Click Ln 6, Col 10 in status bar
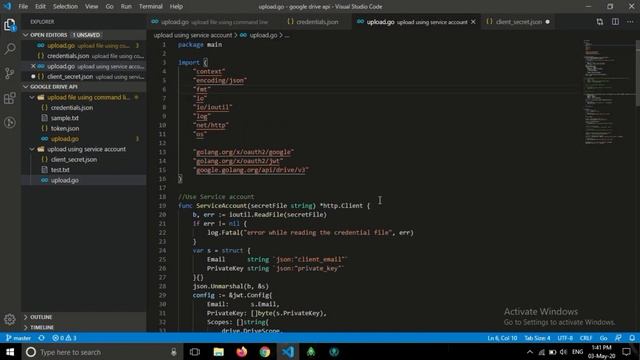Viewport: 640px width, 360px height. pos(502,338)
